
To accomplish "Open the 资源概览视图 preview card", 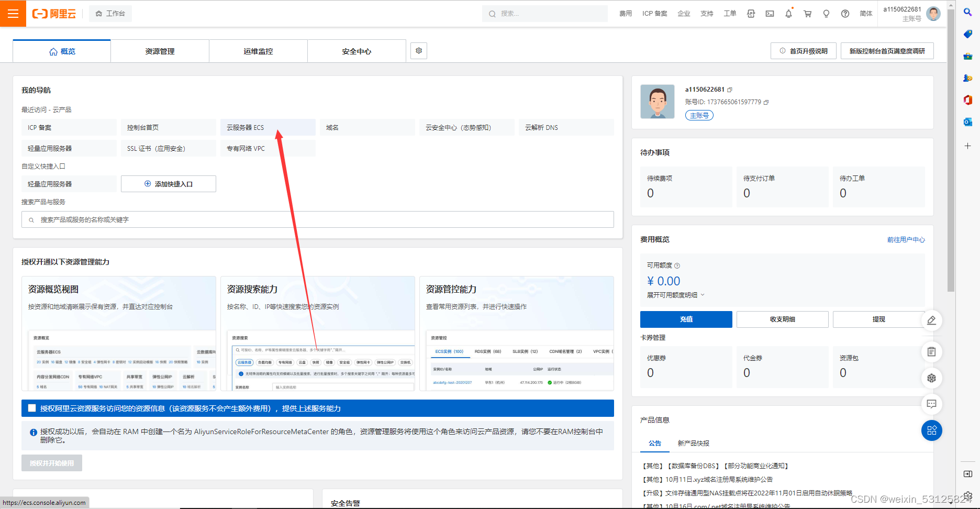I will tap(119, 333).
